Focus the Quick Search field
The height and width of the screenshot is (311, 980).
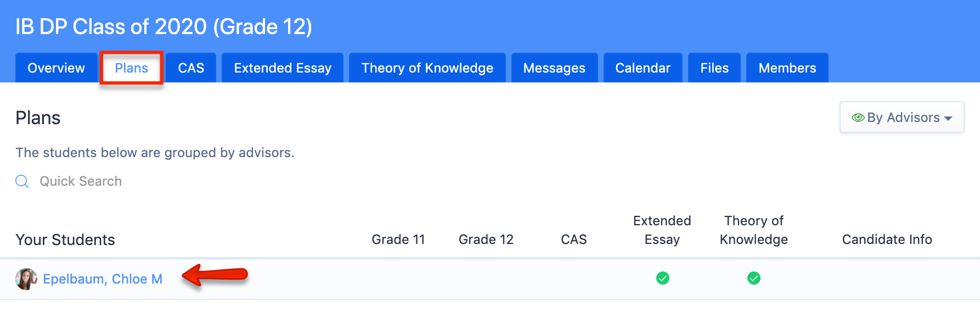(81, 181)
